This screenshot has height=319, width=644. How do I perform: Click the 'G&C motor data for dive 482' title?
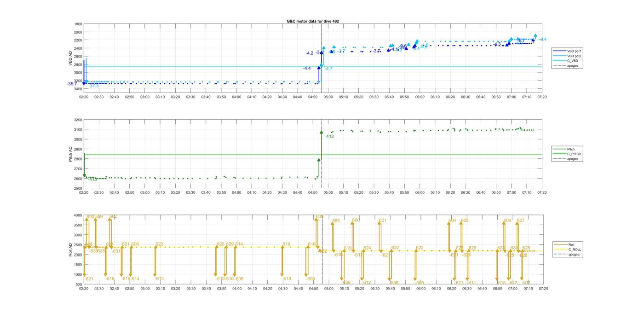[313, 21]
